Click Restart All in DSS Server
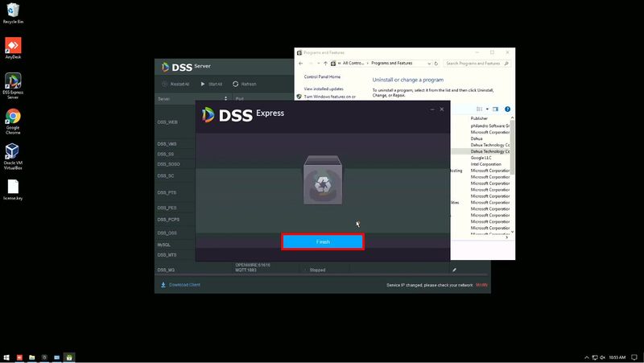The image size is (644, 363). coord(175,84)
